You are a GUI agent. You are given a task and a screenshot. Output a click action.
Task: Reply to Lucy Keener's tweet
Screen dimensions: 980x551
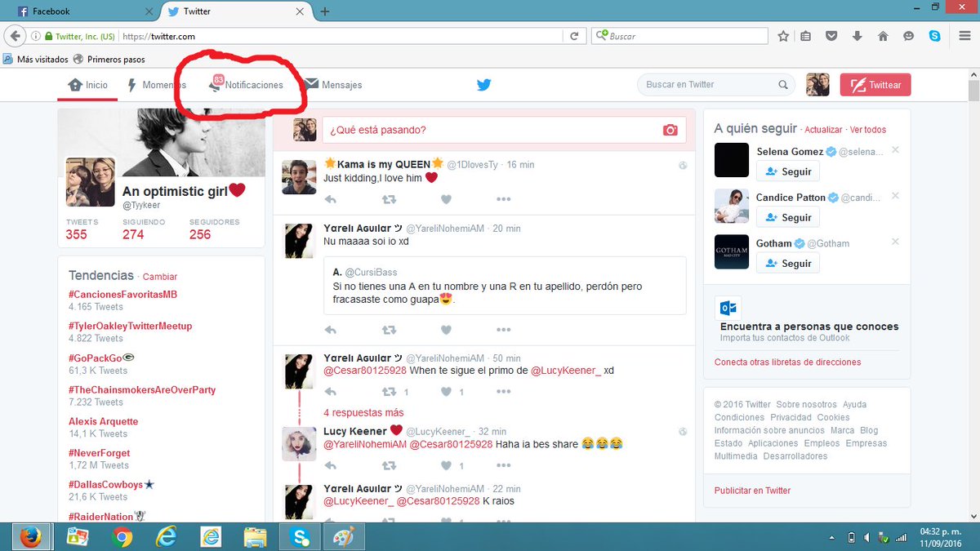[331, 466]
